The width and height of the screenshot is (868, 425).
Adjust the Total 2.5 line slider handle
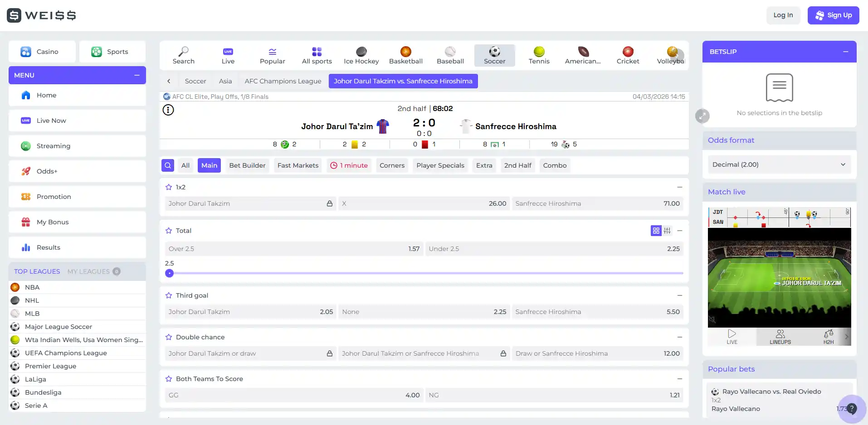click(169, 273)
